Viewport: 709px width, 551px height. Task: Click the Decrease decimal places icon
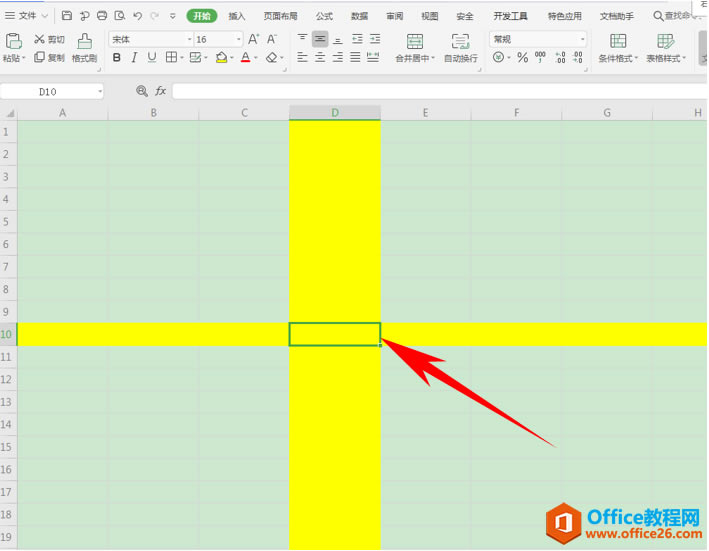[577, 57]
